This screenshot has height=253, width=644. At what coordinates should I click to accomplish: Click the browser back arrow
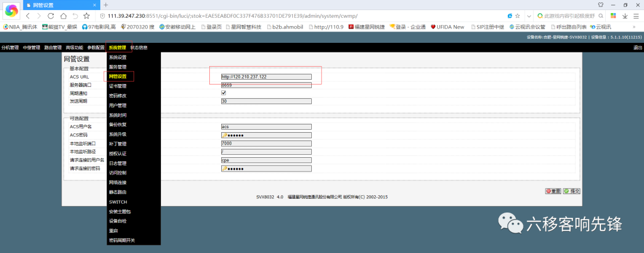(27, 16)
